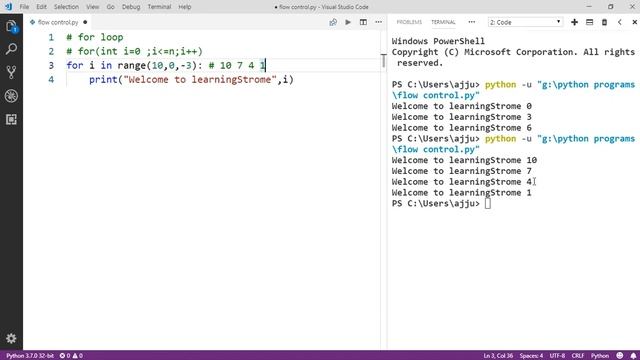Change language mode via Python
The height and width of the screenshot is (360, 640).
(600, 356)
